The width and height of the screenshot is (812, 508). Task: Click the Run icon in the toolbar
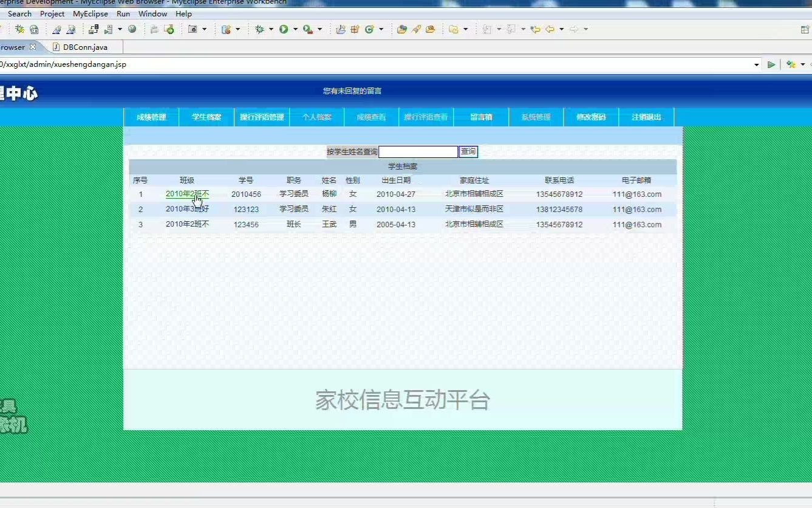point(284,29)
